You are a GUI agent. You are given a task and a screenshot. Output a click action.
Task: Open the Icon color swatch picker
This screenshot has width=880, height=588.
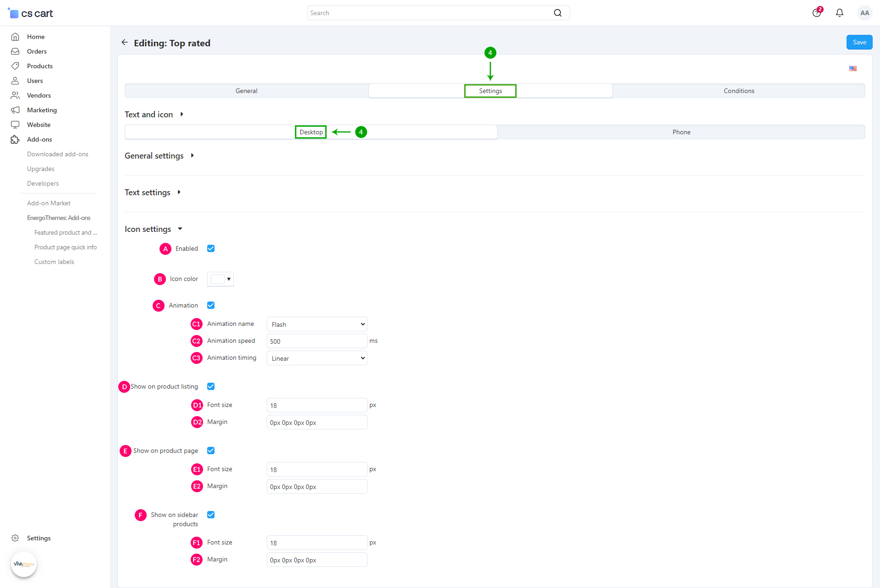click(x=220, y=279)
